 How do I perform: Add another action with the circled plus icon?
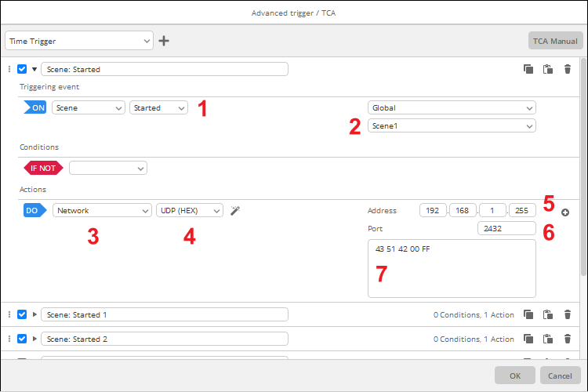click(565, 212)
